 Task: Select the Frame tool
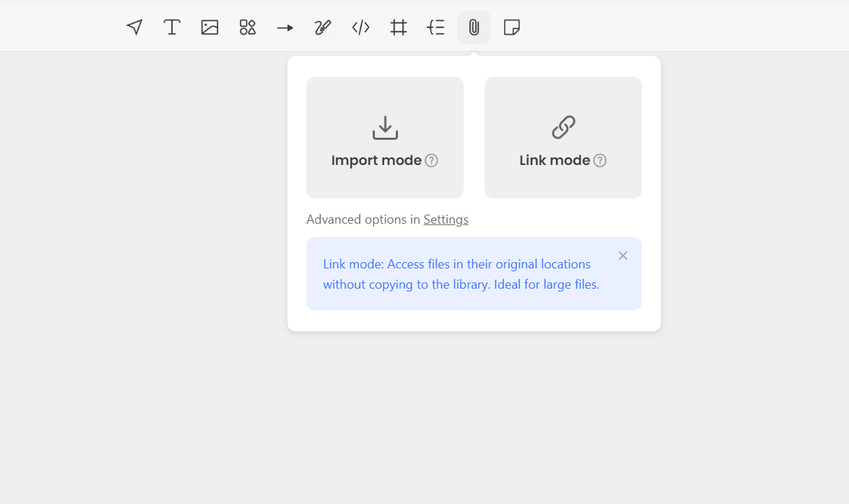coord(399,27)
